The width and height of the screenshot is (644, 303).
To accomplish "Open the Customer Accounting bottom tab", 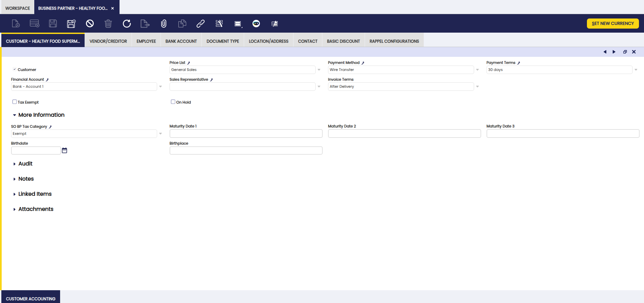I will pyautogui.click(x=31, y=298).
